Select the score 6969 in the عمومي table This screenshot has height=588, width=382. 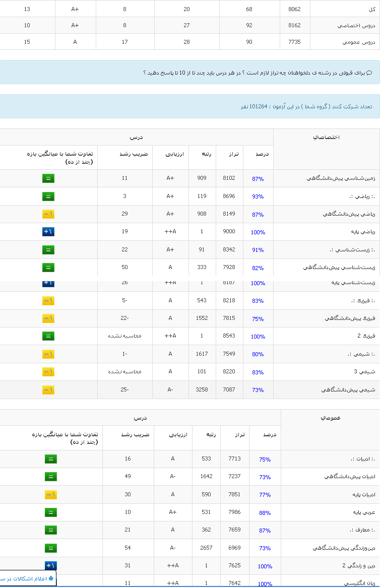234,548
